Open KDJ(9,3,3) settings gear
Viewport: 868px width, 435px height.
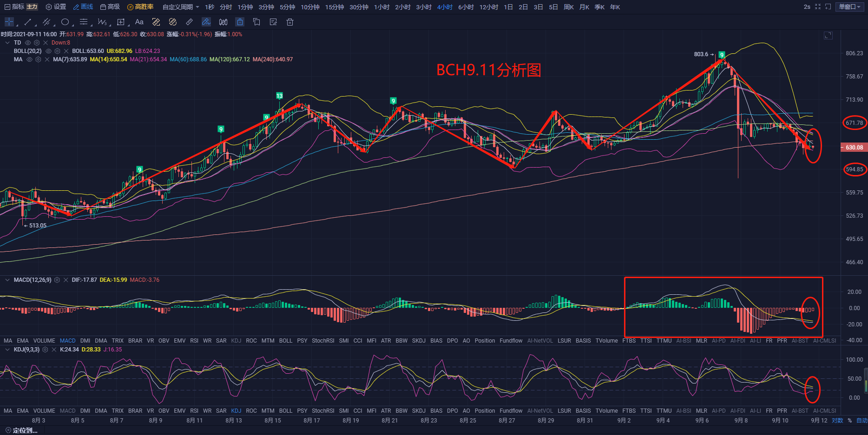point(45,350)
